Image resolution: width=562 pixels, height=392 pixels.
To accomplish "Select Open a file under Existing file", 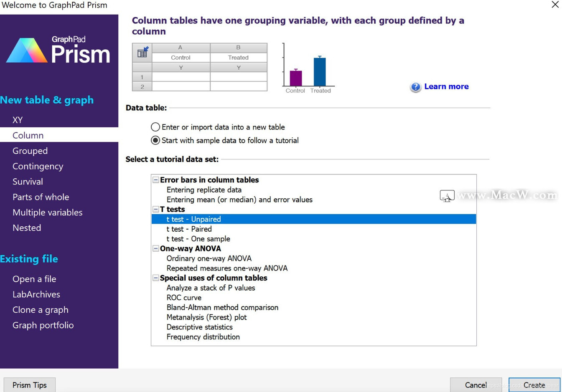I will pyautogui.click(x=34, y=279).
